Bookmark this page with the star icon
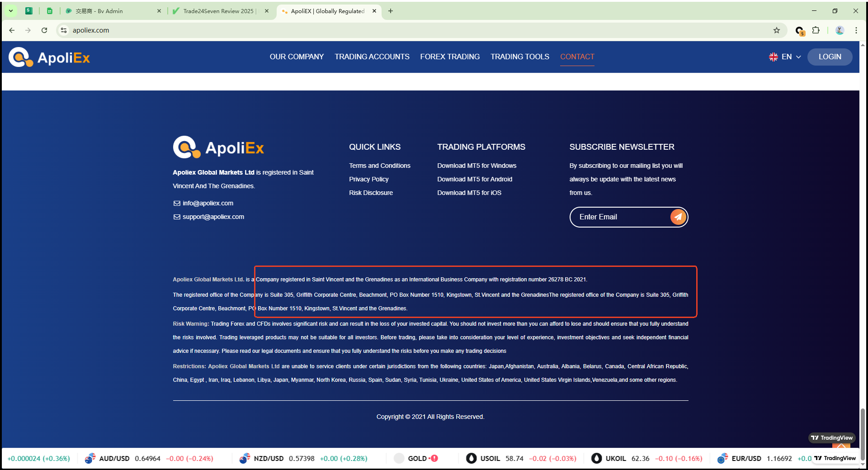868x470 pixels. 777,30
